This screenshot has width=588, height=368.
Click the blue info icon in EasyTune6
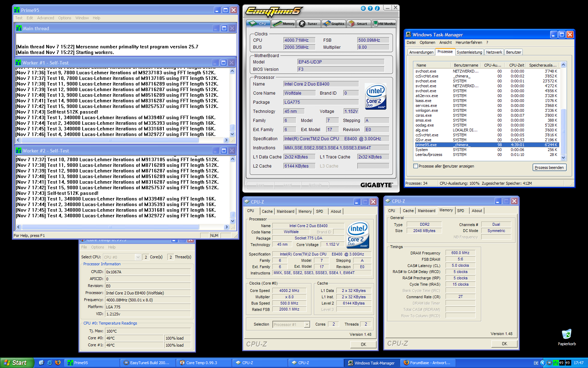click(x=377, y=8)
